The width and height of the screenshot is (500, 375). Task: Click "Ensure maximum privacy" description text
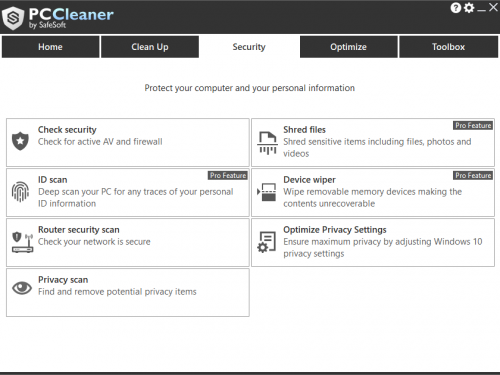point(383,248)
